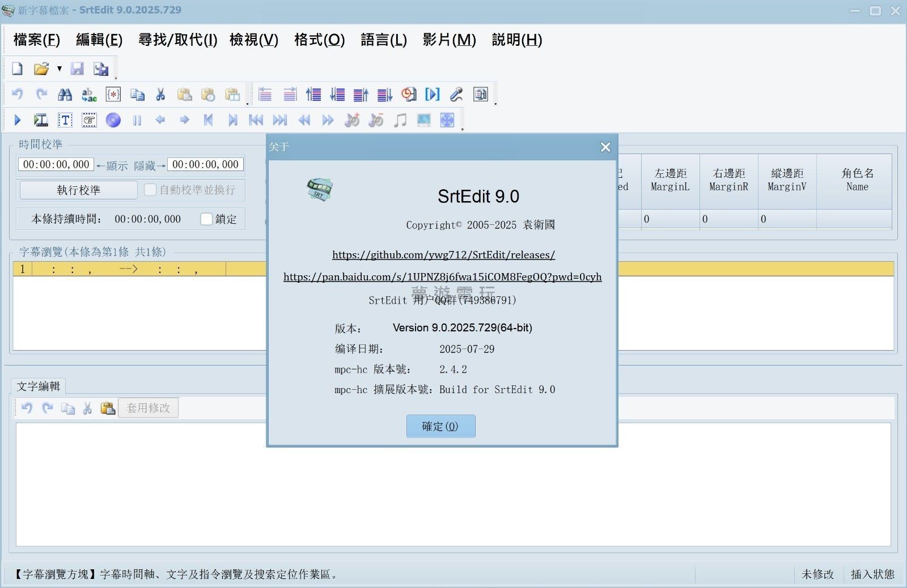Click the fast forward double-arrow icon
This screenshot has width=907, height=588.
pyautogui.click(x=328, y=120)
